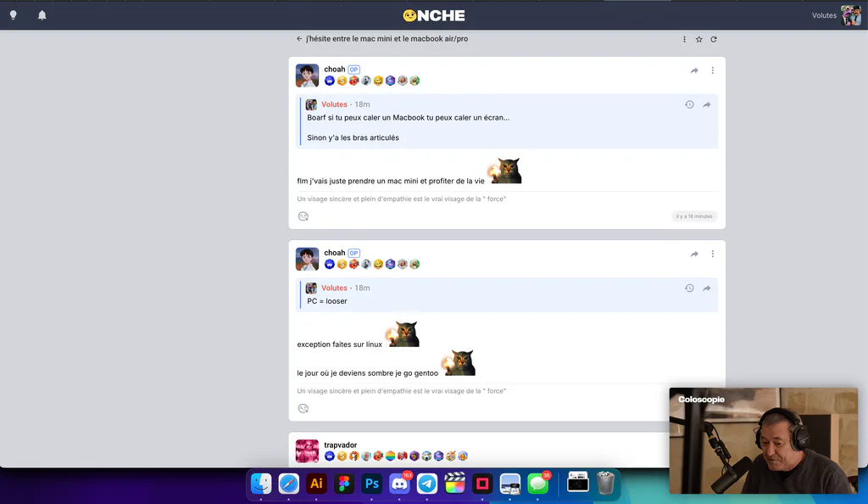
Task: Open the choah username link in the first post
Action: [x=334, y=70]
